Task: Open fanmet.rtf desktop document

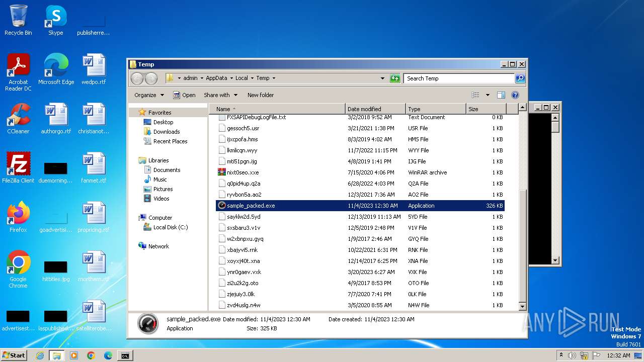Action: 94,168
